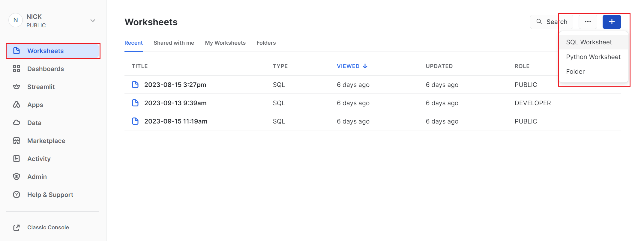Open the Classic Console link
The height and width of the screenshot is (241, 644).
click(x=48, y=228)
